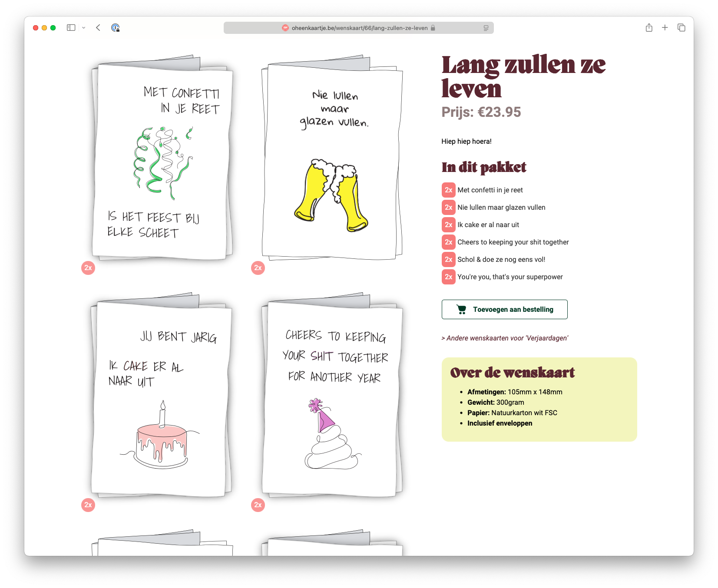The height and width of the screenshot is (588, 718).
Task: Toggle the Safari sidebar button
Action: (71, 28)
